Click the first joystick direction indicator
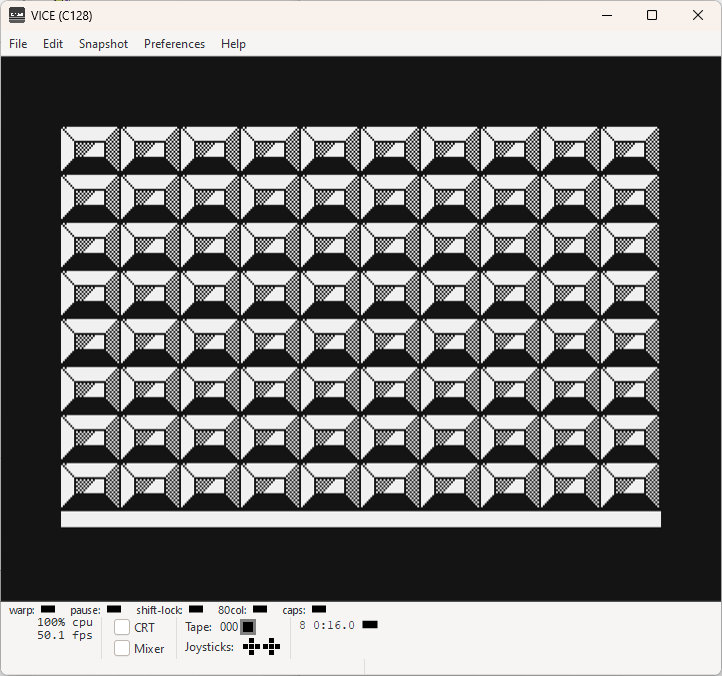 point(251,647)
